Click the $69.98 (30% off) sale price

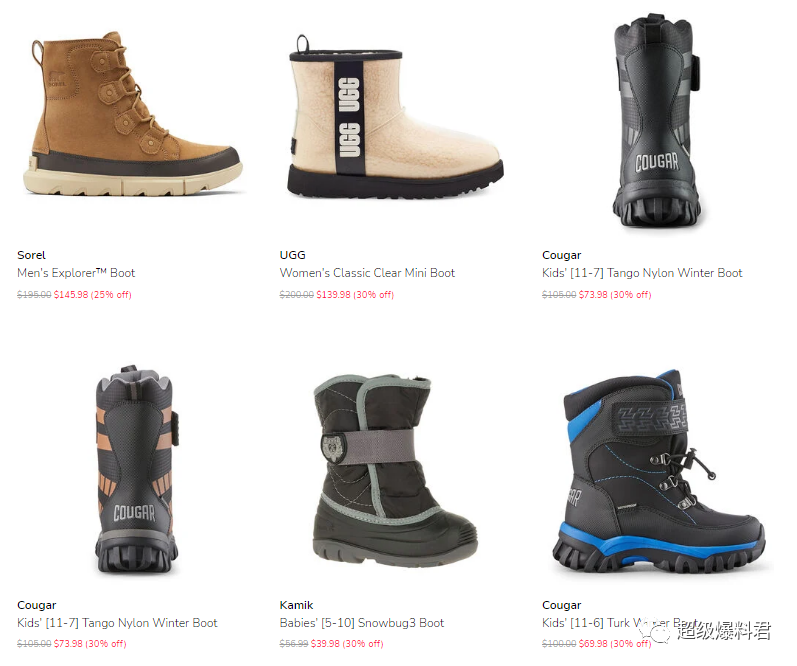(x=615, y=644)
